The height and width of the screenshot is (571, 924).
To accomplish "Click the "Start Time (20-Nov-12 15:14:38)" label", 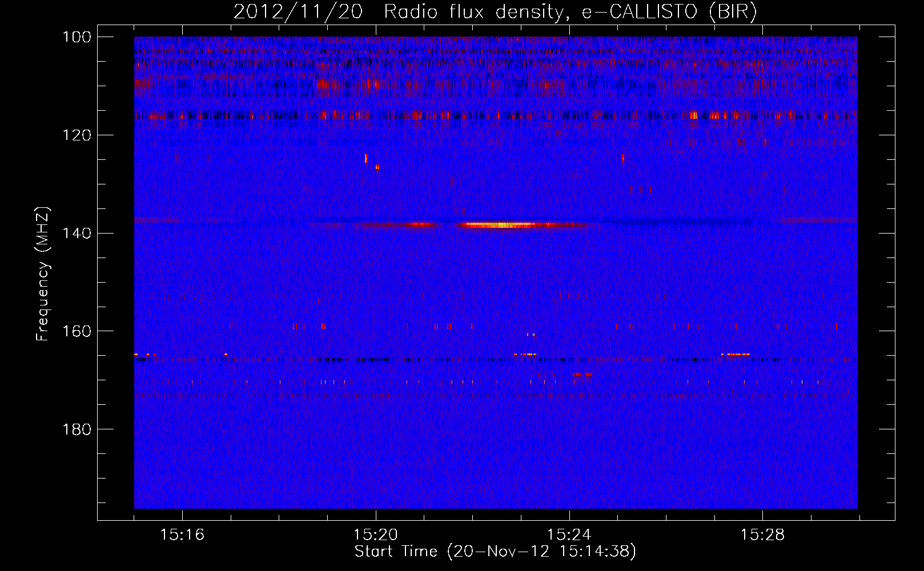I will [x=495, y=552].
